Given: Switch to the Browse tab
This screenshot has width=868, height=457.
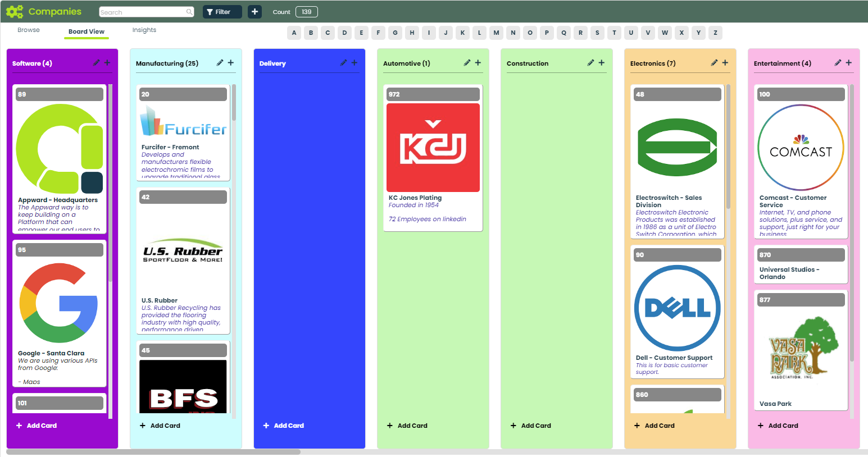Looking at the screenshot, I should (29, 30).
